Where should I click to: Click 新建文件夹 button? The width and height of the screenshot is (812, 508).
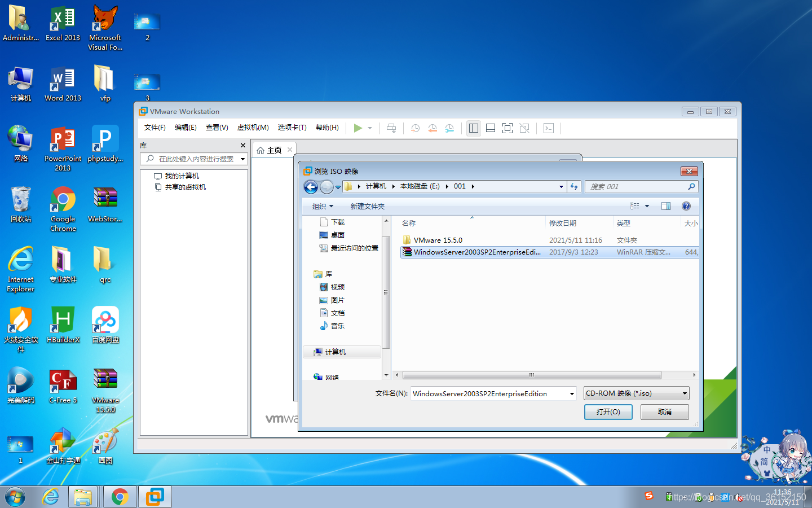click(367, 207)
